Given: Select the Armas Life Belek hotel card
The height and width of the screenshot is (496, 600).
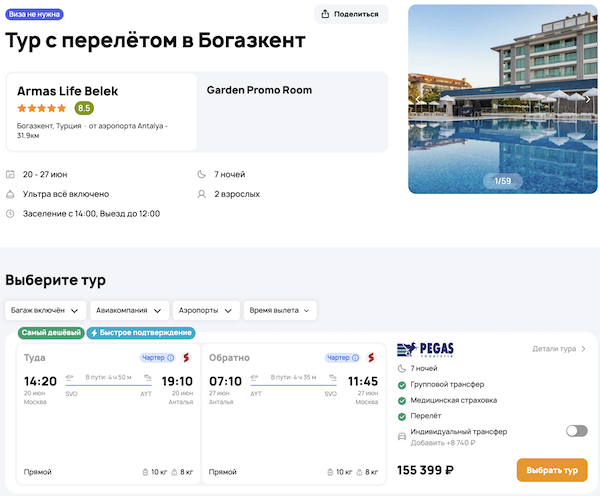Looking at the screenshot, I should coord(101,111).
